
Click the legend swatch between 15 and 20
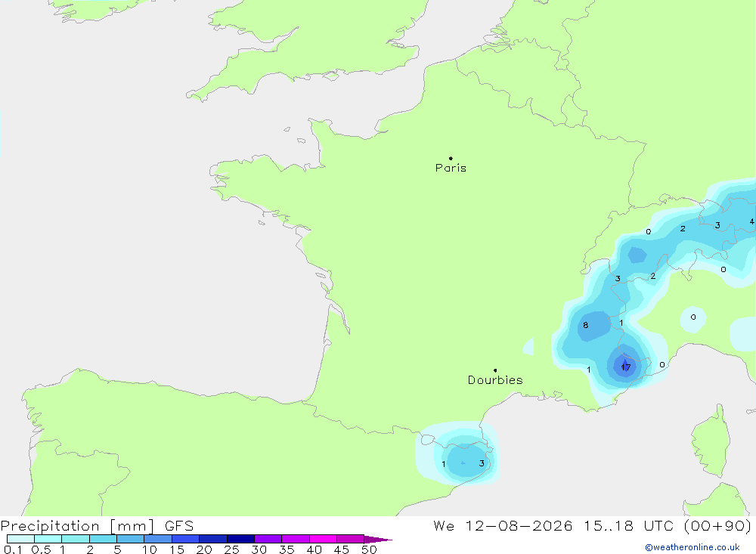(186, 539)
